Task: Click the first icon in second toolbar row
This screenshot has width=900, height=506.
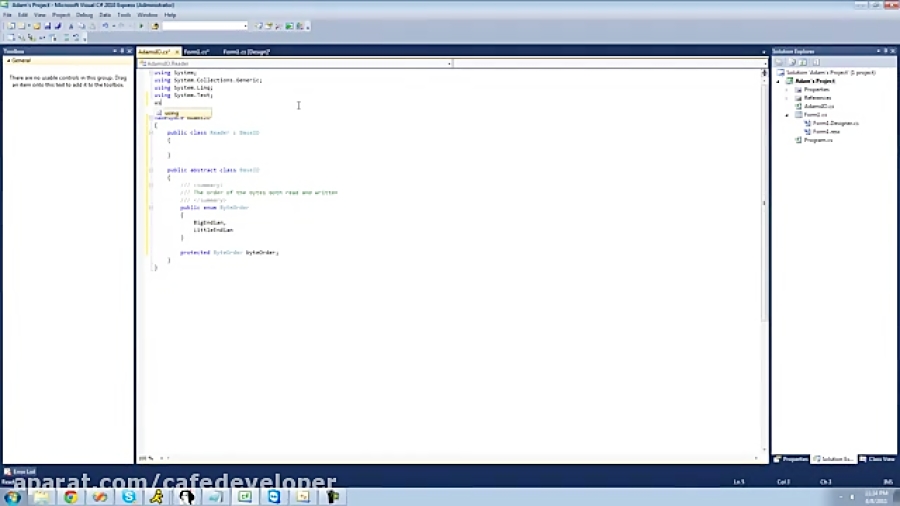Action: coord(10,38)
